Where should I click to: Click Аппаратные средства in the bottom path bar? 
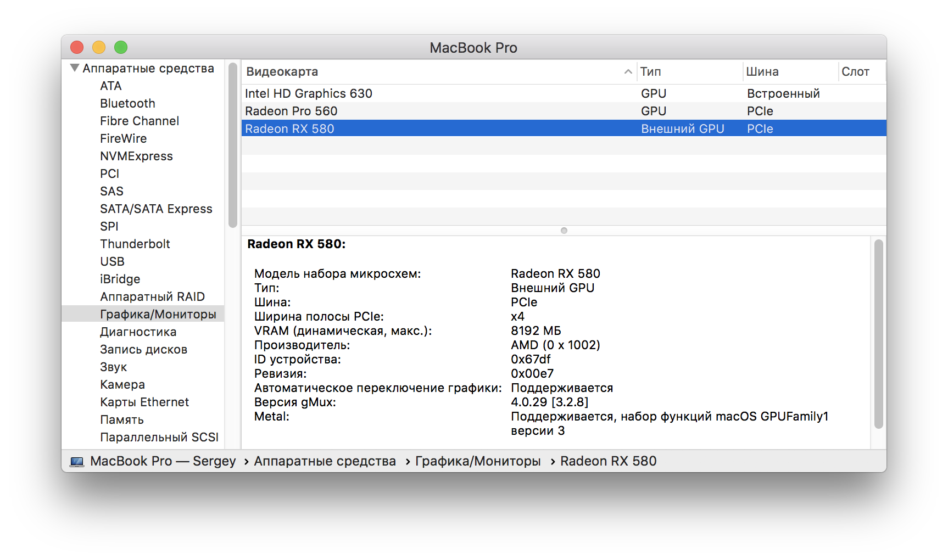coord(325,461)
